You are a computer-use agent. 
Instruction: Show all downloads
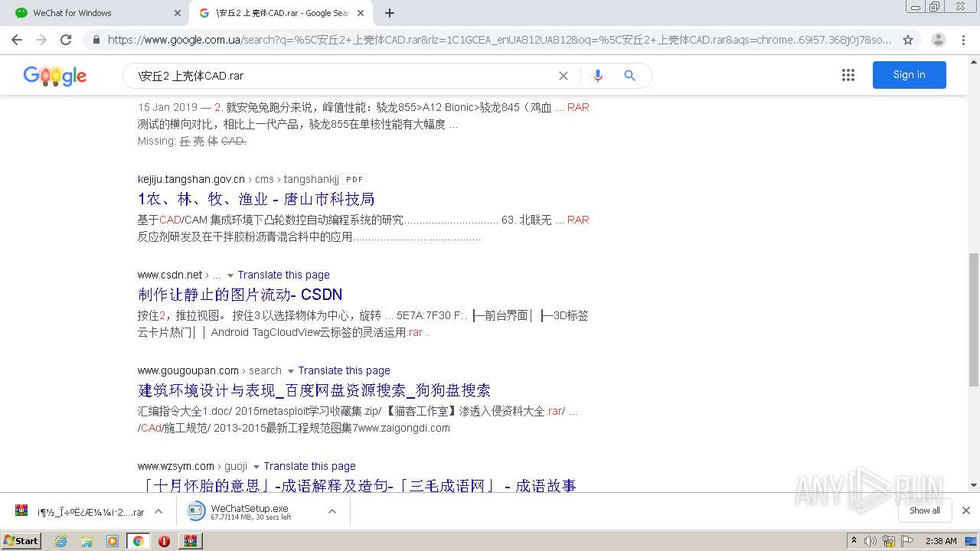tap(924, 510)
